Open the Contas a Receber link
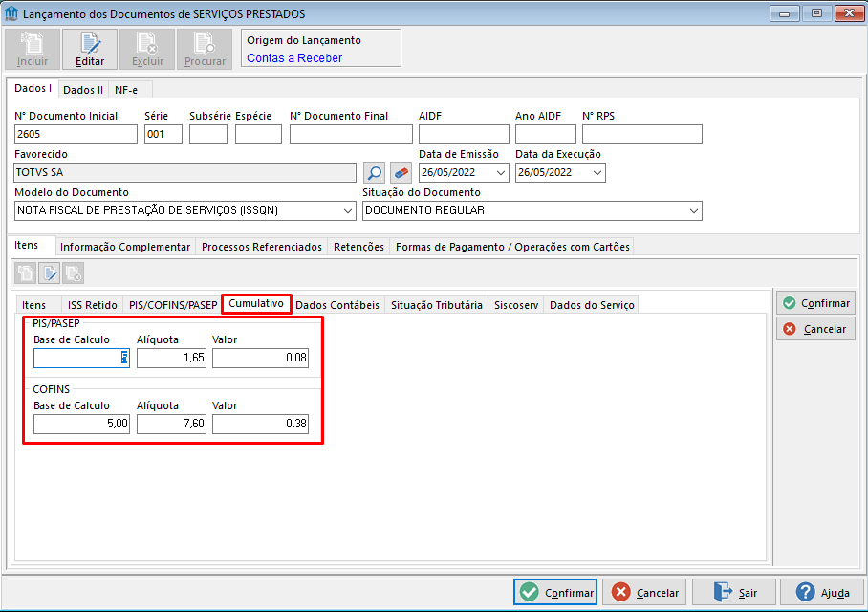868x612 pixels. tap(294, 58)
